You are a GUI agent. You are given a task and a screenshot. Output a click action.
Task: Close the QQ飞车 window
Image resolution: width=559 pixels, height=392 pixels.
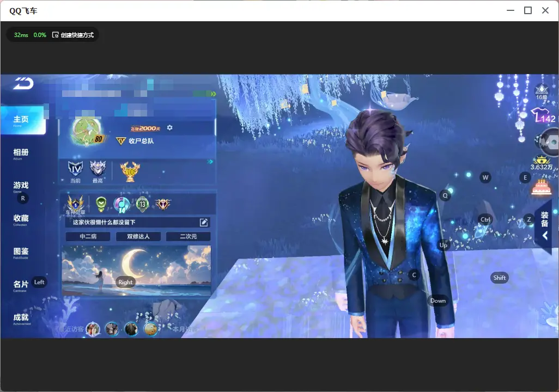(x=545, y=11)
